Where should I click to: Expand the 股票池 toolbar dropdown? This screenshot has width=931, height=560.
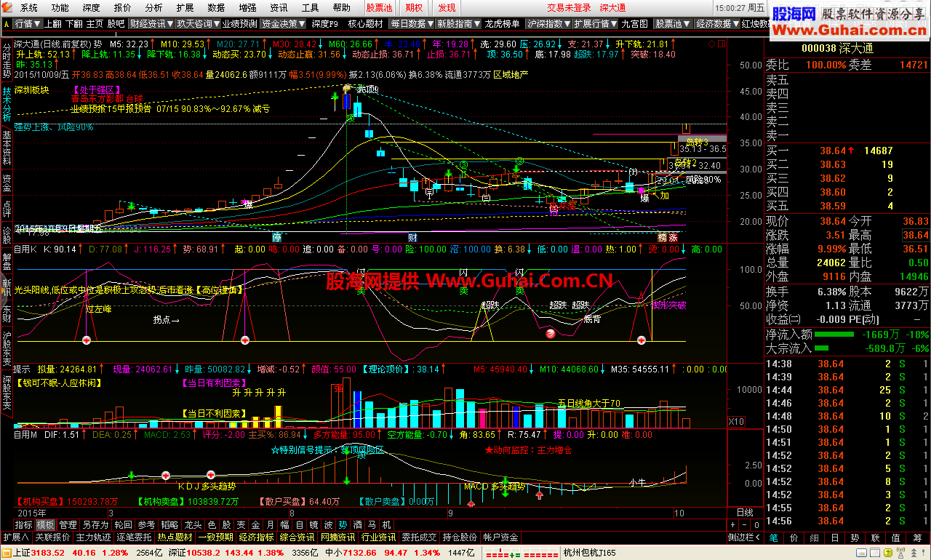point(672,23)
